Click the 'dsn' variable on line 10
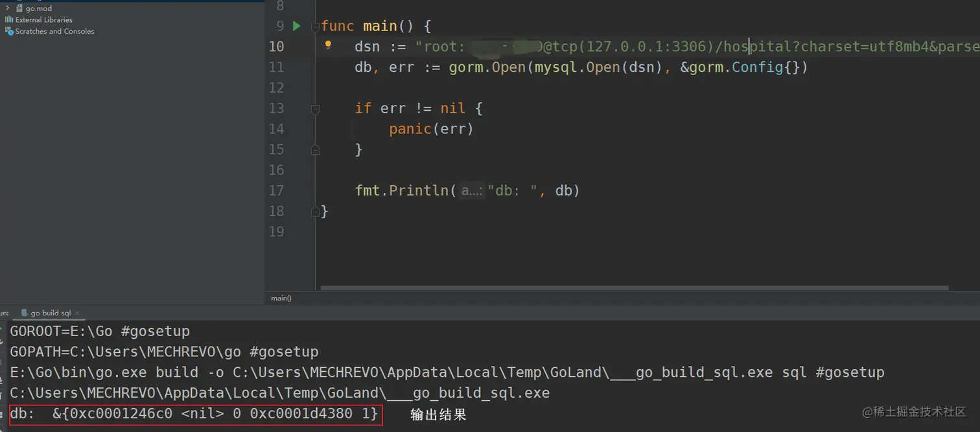 tap(367, 47)
